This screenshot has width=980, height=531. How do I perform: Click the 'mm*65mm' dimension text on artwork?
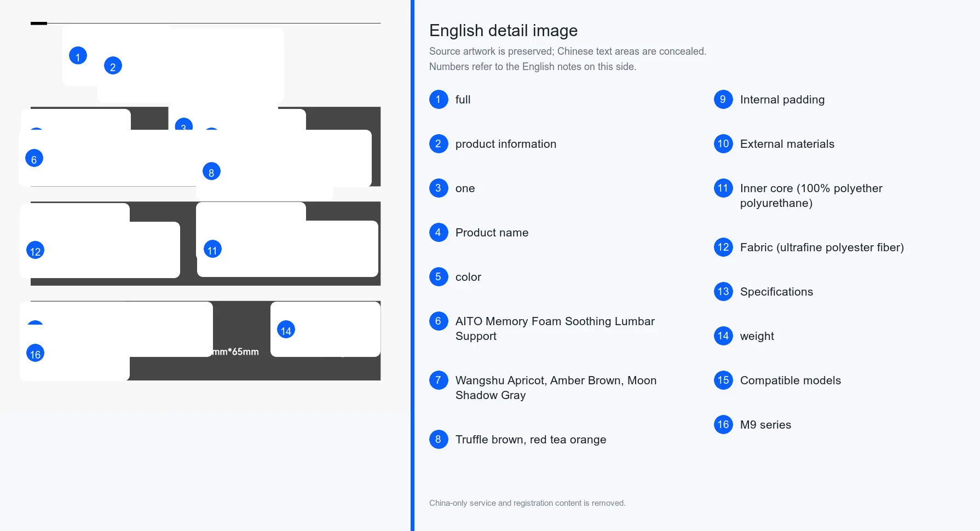(235, 351)
